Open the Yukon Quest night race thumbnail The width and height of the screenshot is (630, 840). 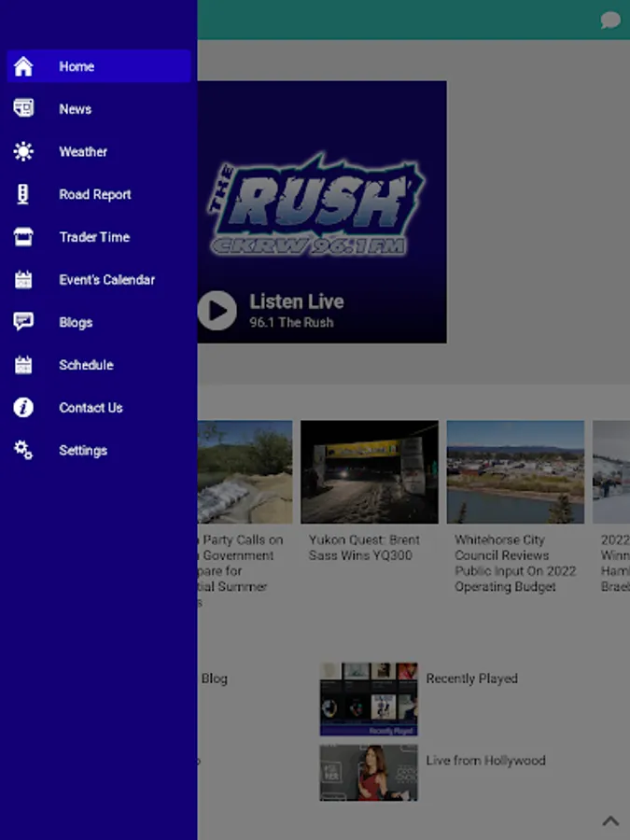(x=370, y=472)
